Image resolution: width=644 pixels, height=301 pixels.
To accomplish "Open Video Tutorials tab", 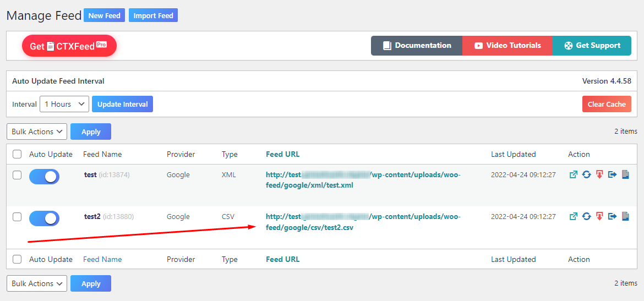I will point(507,46).
